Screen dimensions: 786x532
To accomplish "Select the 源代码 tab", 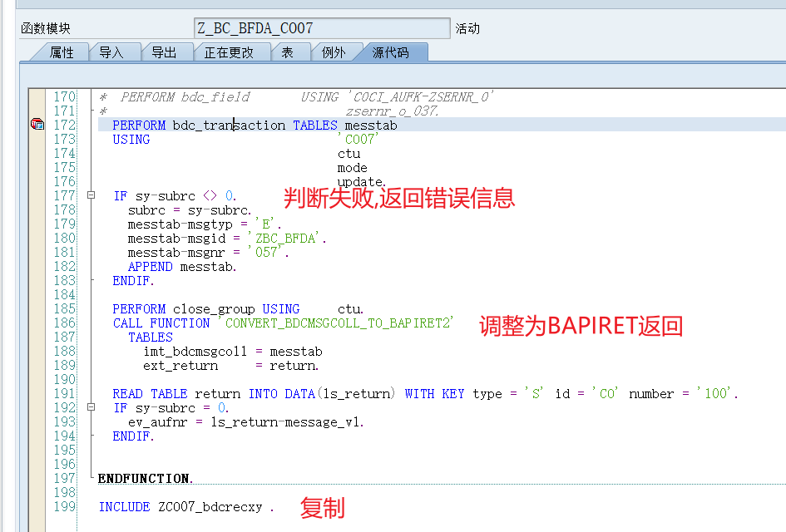I will (x=390, y=52).
